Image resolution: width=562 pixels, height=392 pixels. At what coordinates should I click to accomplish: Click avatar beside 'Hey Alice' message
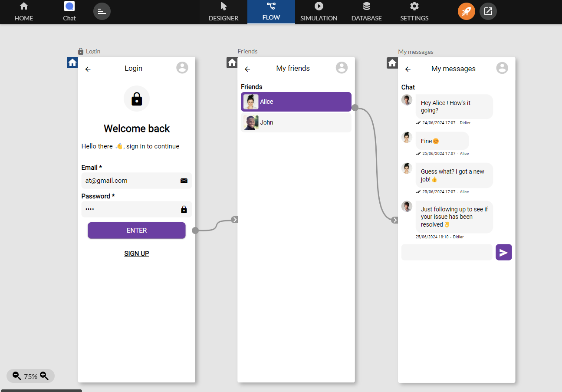[407, 100]
